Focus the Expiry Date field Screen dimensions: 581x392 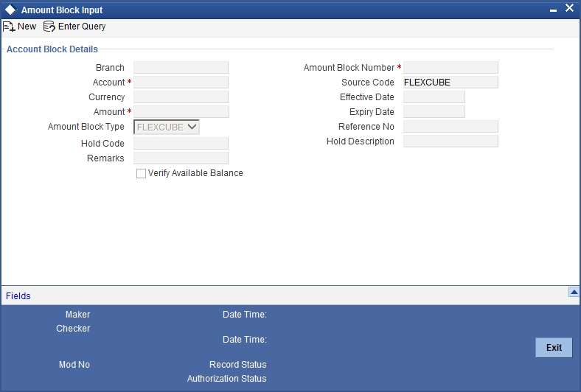click(x=434, y=112)
